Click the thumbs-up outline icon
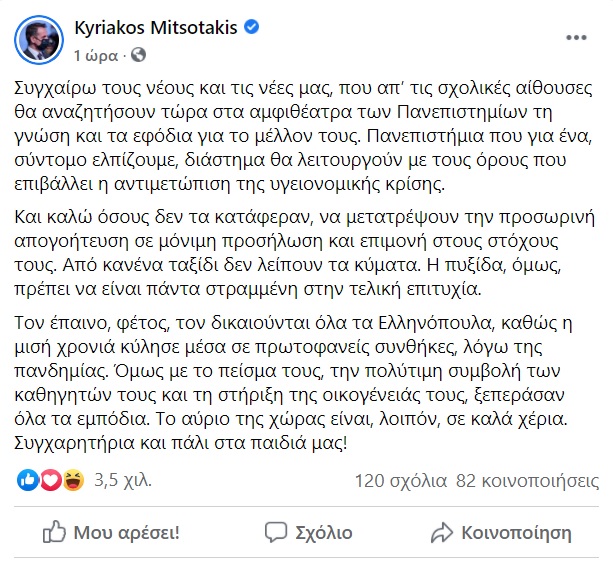 [x=54, y=532]
